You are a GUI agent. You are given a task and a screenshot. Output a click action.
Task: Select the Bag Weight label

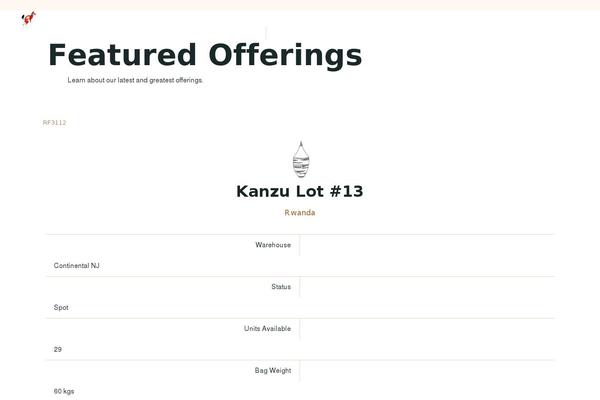tap(273, 371)
